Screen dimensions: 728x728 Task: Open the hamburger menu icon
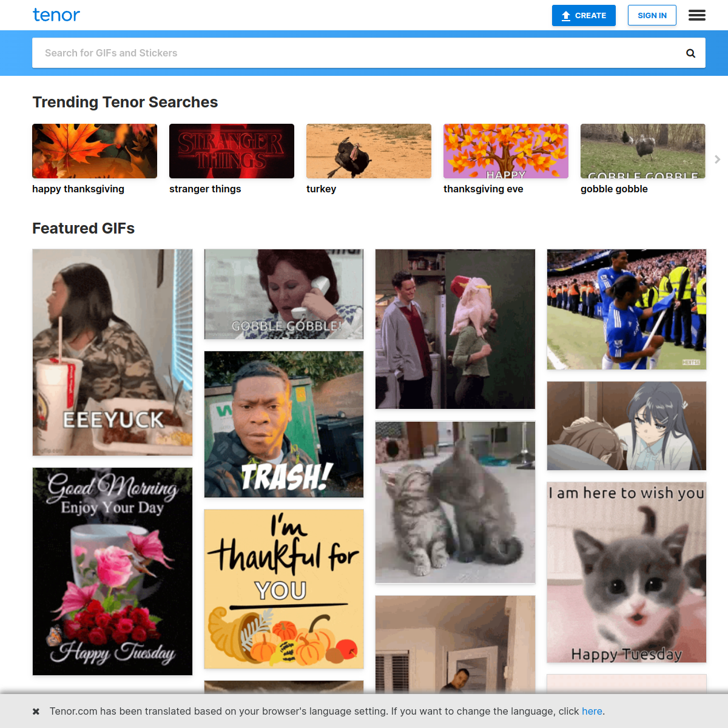point(697,15)
